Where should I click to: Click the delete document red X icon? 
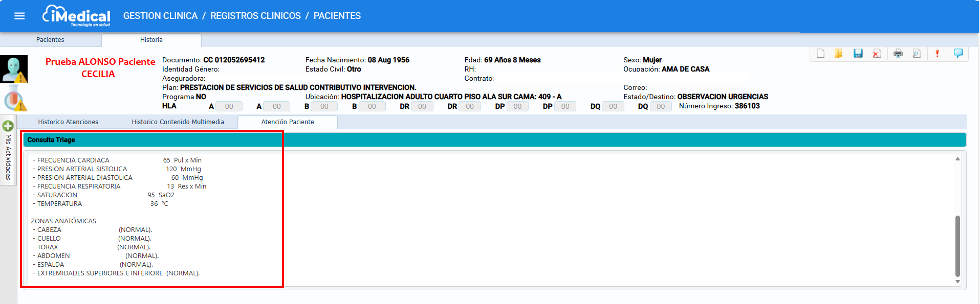[x=877, y=54]
